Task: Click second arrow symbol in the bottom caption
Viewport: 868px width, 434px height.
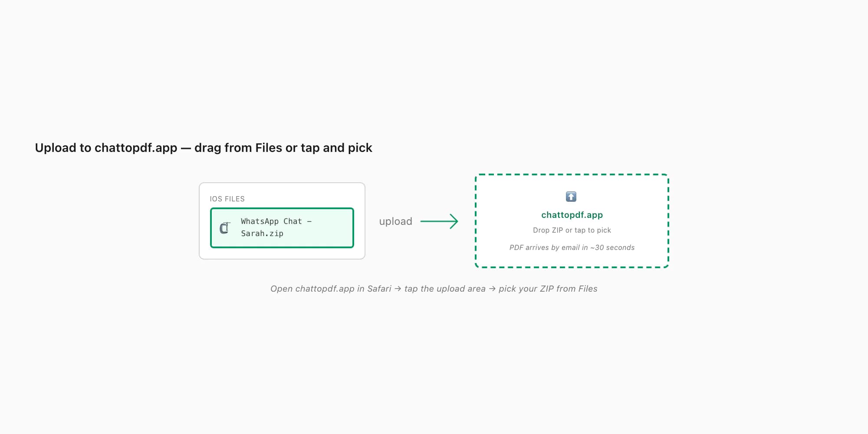Action: click(492, 289)
